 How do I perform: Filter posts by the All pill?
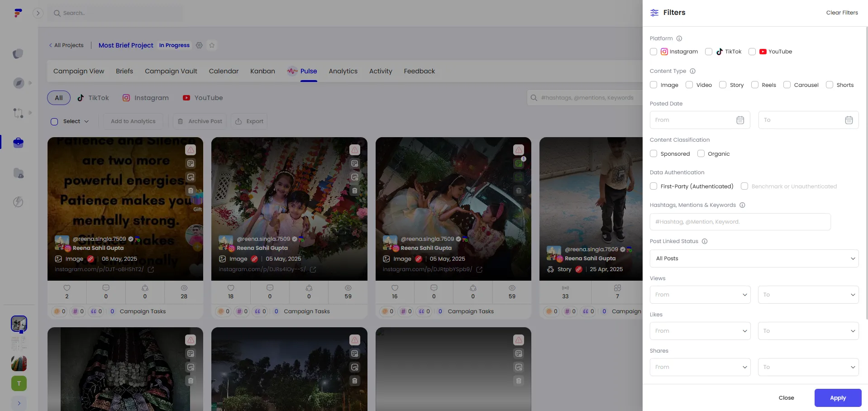(59, 98)
